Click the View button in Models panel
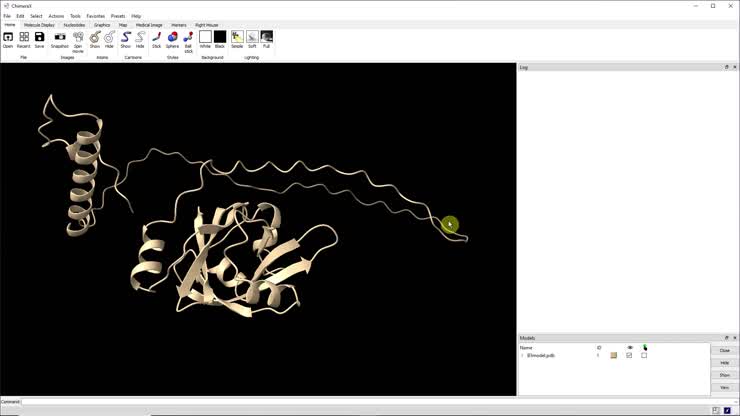The image size is (740, 416). pyautogui.click(x=724, y=387)
